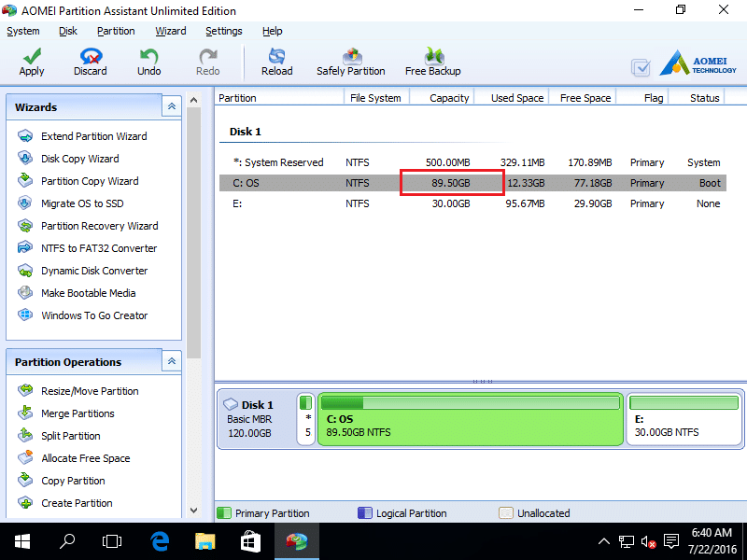This screenshot has width=747, height=560.
Task: Open Safely Partition from the toolbar
Action: click(x=351, y=62)
